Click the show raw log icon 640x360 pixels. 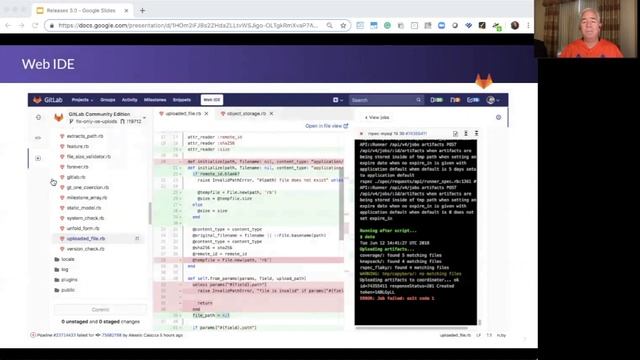tap(456, 133)
